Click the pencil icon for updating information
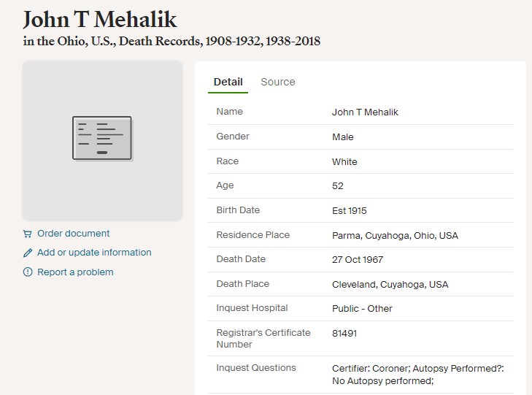532x395 pixels. pos(28,253)
